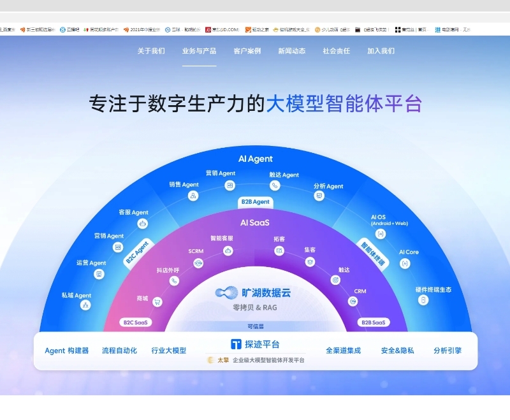The width and height of the screenshot is (510, 420).
Task: Click the 私域 Agent circular icon
Action: [x=85, y=305]
